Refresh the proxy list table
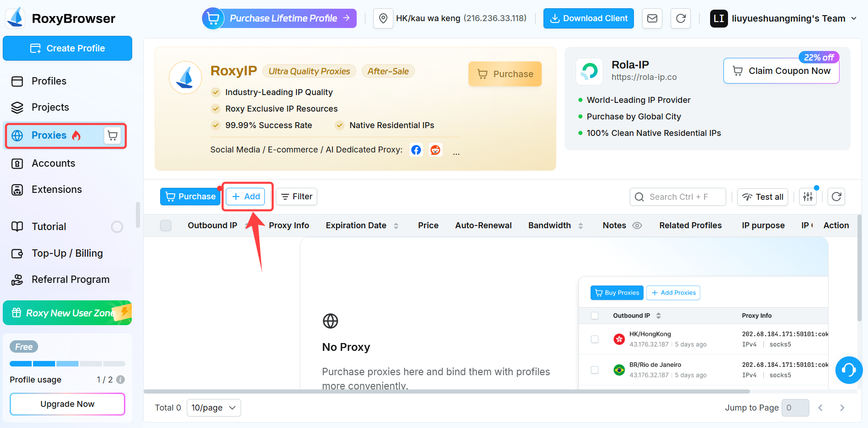 pyautogui.click(x=836, y=197)
